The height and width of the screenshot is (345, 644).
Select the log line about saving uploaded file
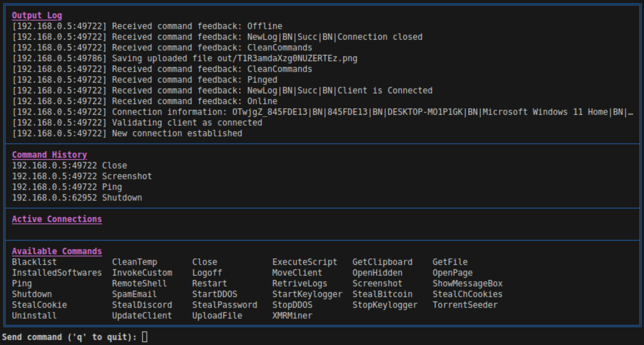(185, 59)
